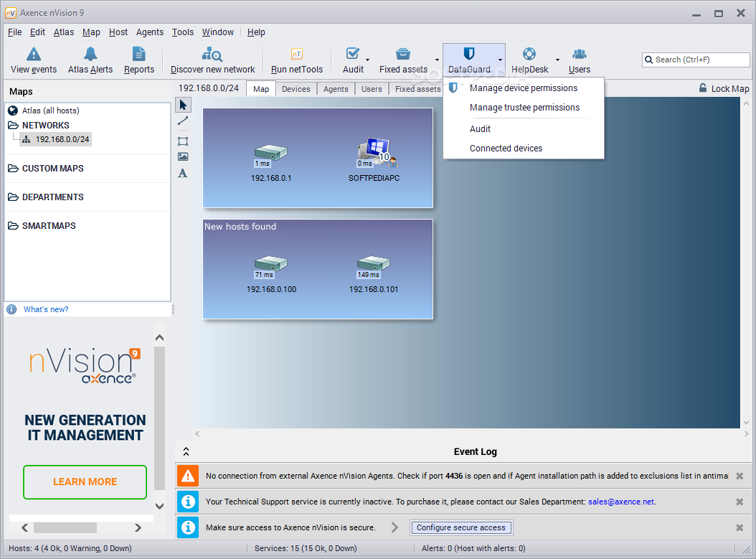The width and height of the screenshot is (756, 559).
Task: Switch to the Users tab
Action: pos(372,89)
